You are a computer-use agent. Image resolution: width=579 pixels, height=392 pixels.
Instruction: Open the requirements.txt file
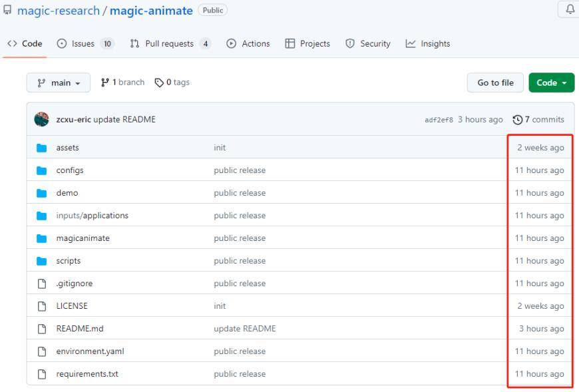[x=87, y=374]
